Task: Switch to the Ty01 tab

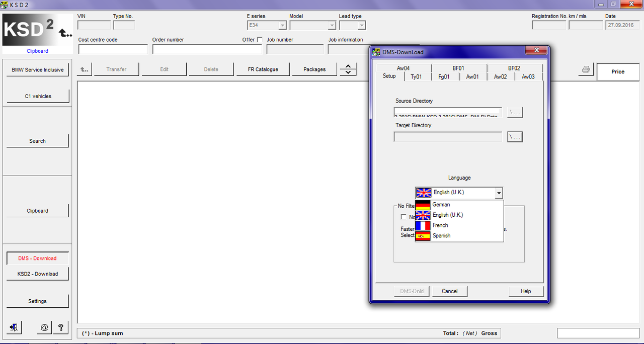Action: click(416, 76)
